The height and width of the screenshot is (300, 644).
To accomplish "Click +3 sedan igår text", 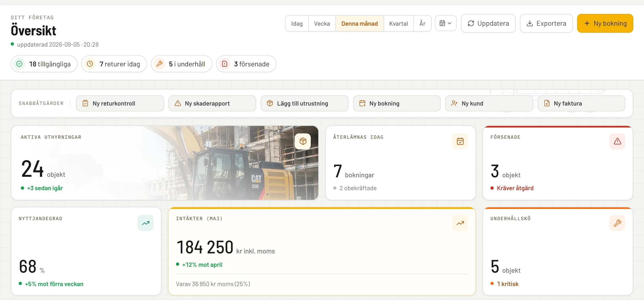I will click(x=45, y=188).
